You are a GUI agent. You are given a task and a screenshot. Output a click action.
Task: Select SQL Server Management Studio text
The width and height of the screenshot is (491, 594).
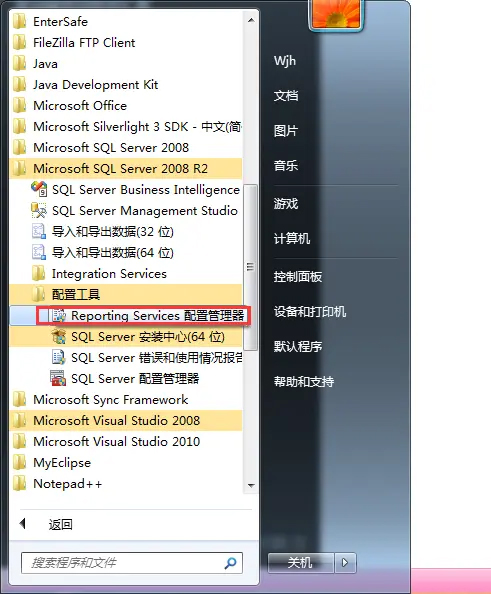point(145,211)
